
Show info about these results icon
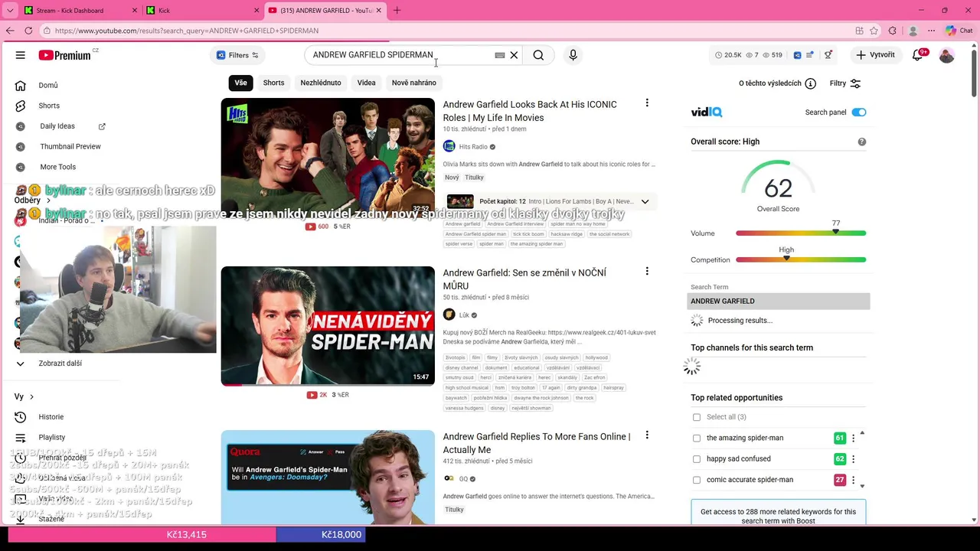[x=811, y=83]
